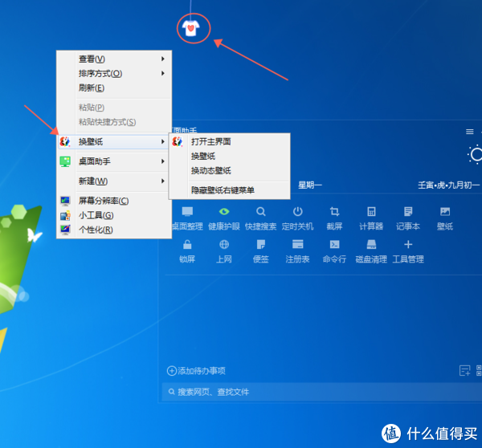Click the arrow next to 排序方式(O)
The width and height of the screenshot is (482, 448).
click(x=163, y=73)
